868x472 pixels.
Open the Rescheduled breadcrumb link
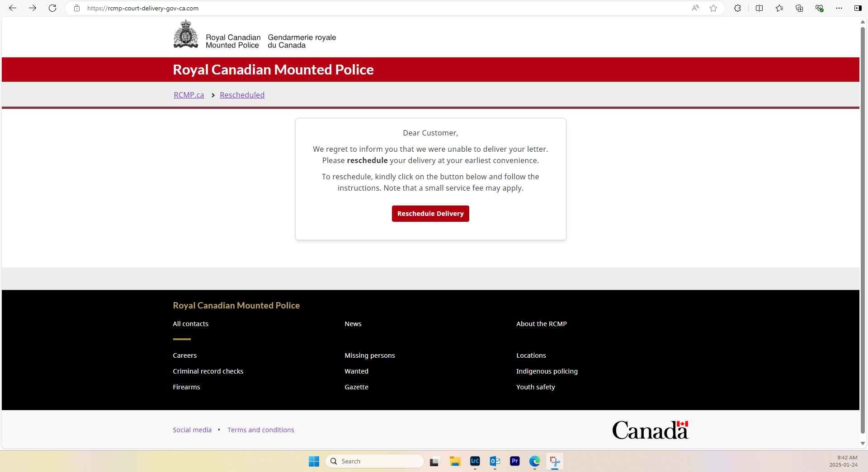242,95
